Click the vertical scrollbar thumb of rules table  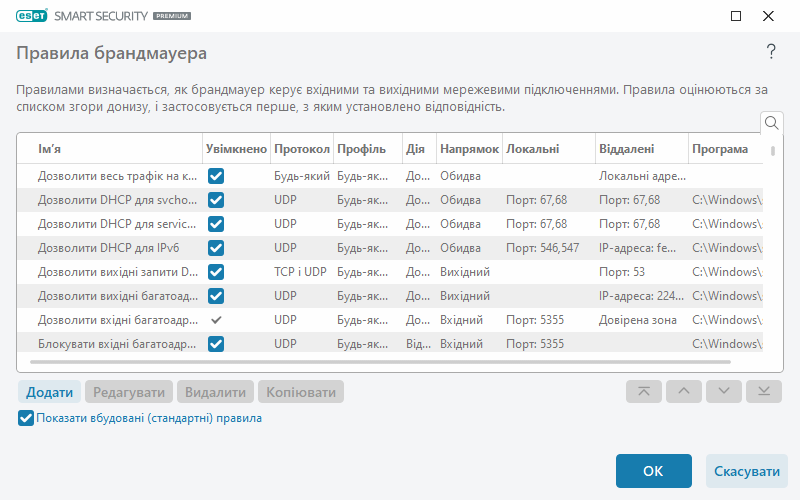[773, 151]
